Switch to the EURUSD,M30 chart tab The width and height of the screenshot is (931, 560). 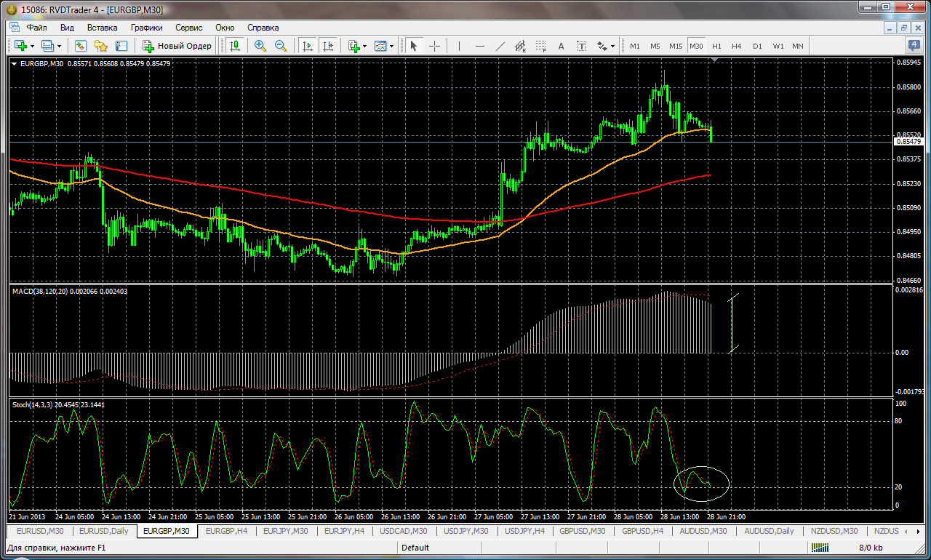pos(40,531)
